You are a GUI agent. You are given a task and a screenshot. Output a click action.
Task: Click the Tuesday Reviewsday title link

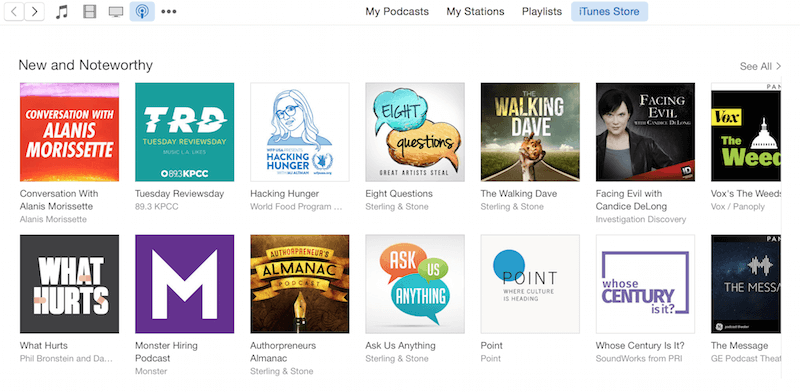pos(180,194)
